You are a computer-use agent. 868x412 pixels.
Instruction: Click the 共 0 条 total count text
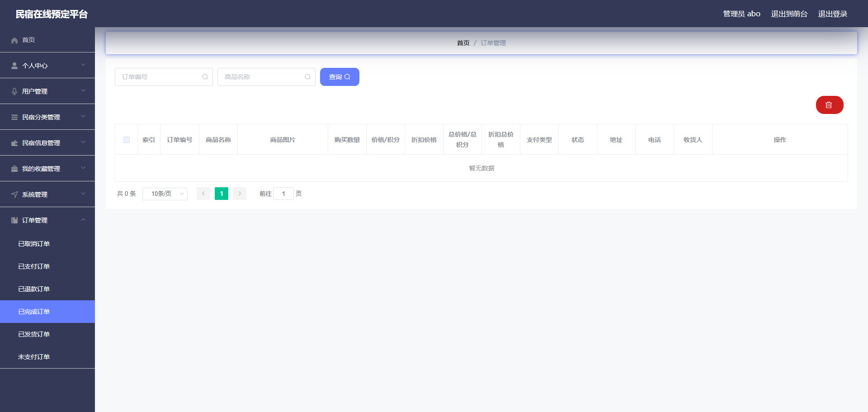(x=126, y=194)
